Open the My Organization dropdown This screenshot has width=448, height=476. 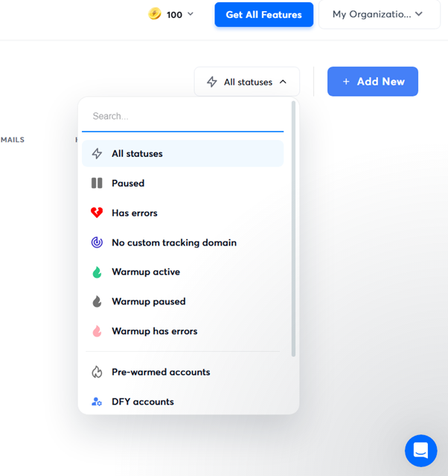click(x=379, y=14)
